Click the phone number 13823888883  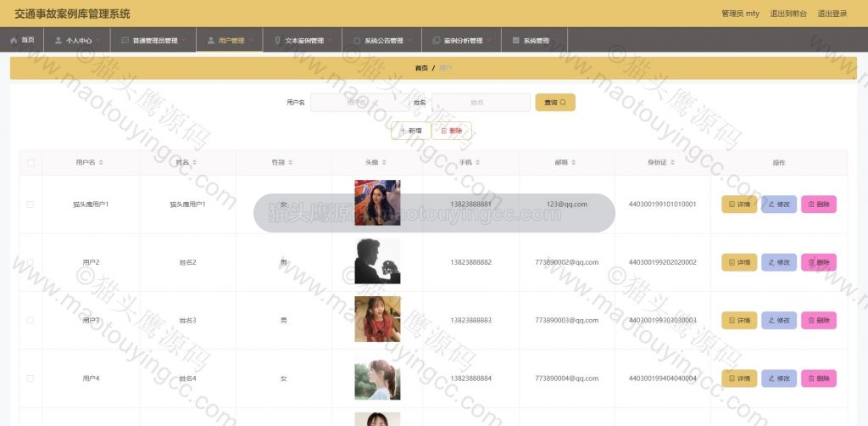(470, 320)
